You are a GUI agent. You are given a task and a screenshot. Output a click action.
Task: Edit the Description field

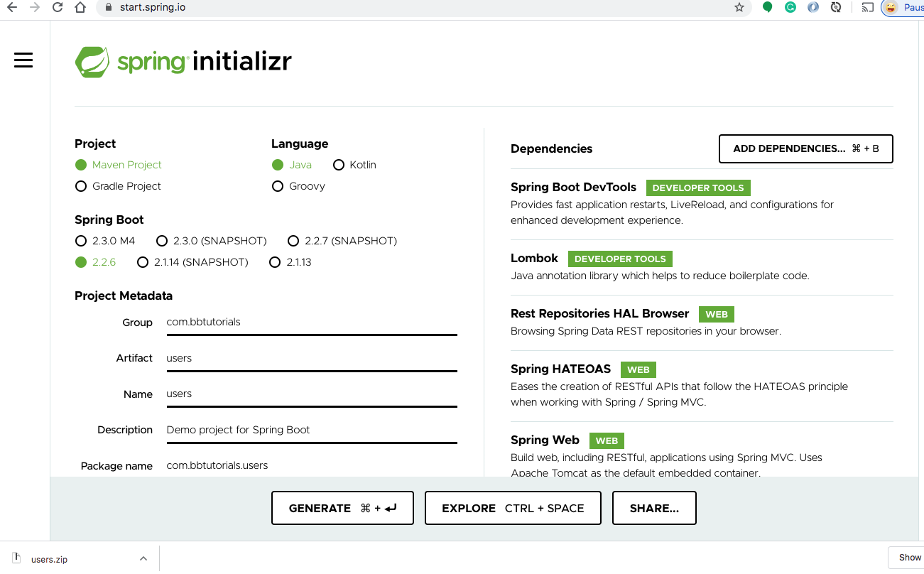coord(312,430)
